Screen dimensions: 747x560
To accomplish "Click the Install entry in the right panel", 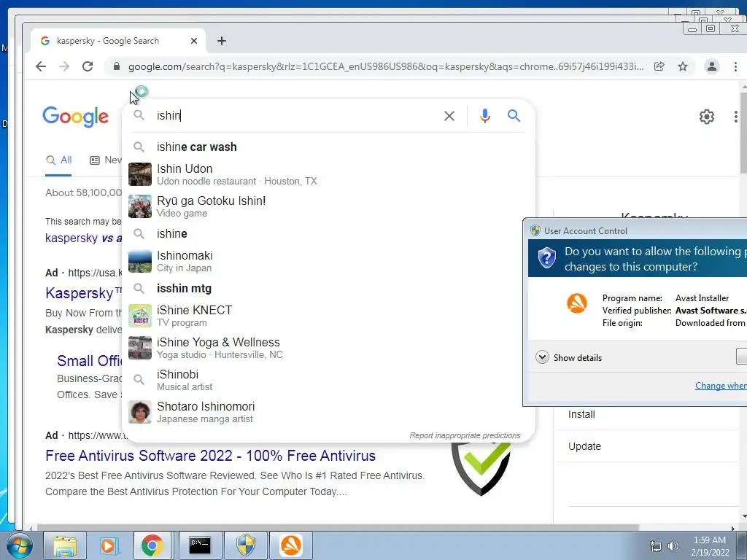I will click(581, 414).
